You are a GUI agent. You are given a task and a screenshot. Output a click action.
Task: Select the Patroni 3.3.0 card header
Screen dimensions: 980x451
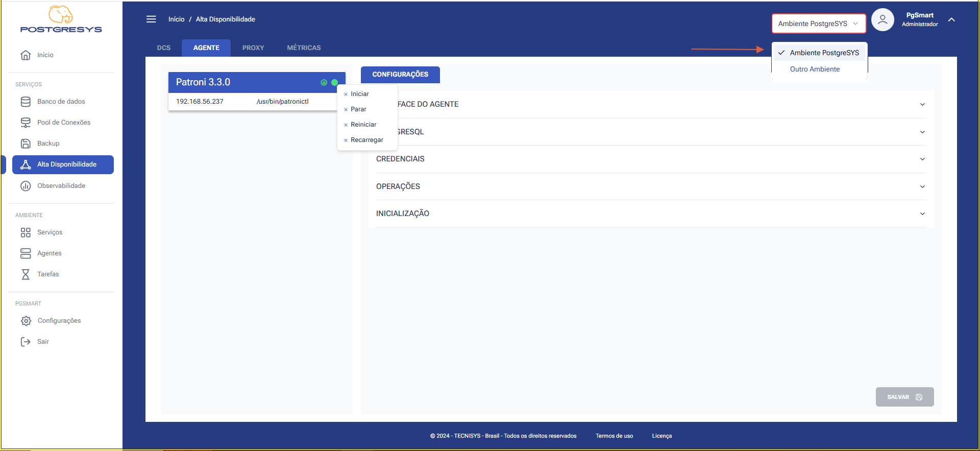(x=257, y=82)
